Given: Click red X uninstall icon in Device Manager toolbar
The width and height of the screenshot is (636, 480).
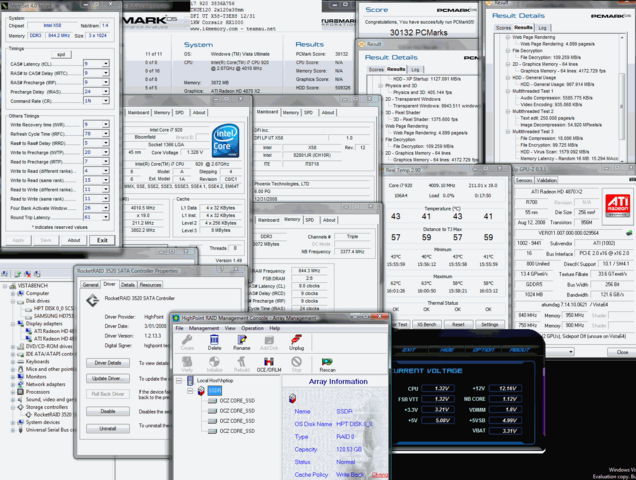Looking at the screenshot, I should point(28,274).
